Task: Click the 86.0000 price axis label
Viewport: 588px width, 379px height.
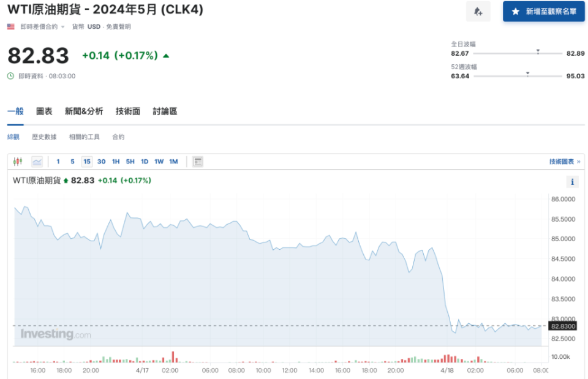Action: point(563,199)
